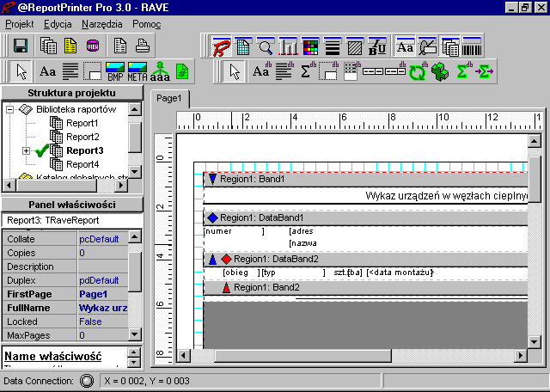Click the Panel właściwości header button
The image size is (550, 392).
coord(70,205)
